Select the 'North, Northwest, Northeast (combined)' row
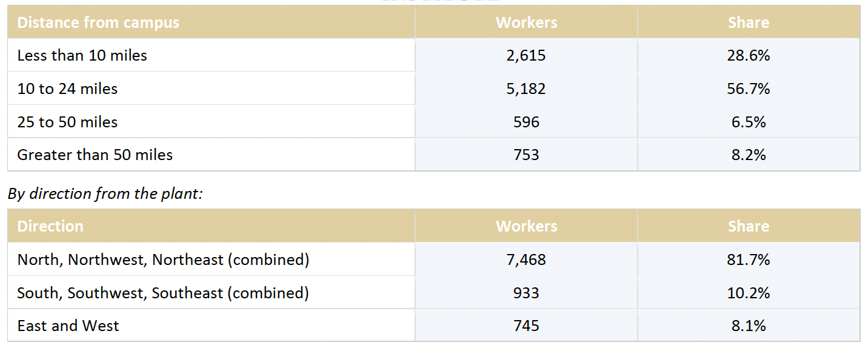This screenshot has height=348, width=868. coord(434,259)
